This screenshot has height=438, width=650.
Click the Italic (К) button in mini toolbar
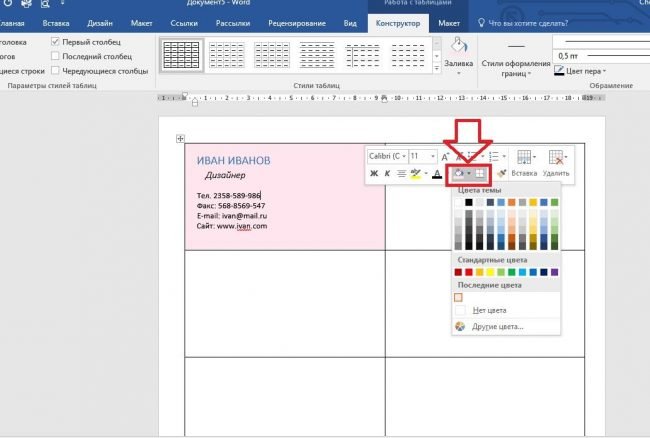pyautogui.click(x=388, y=174)
